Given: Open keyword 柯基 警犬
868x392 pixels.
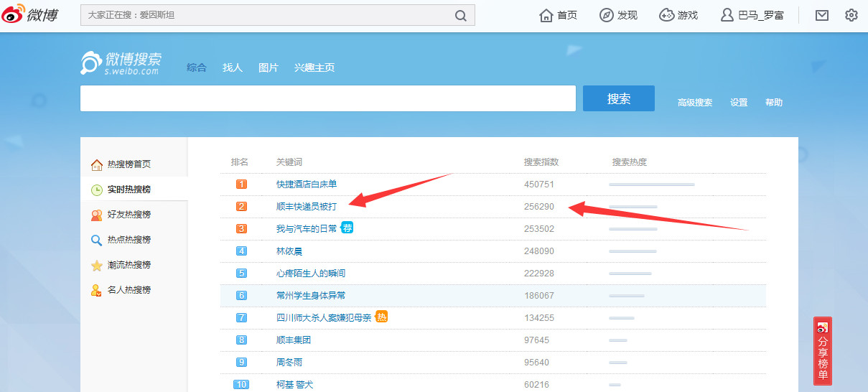Looking at the screenshot, I should coord(295,385).
